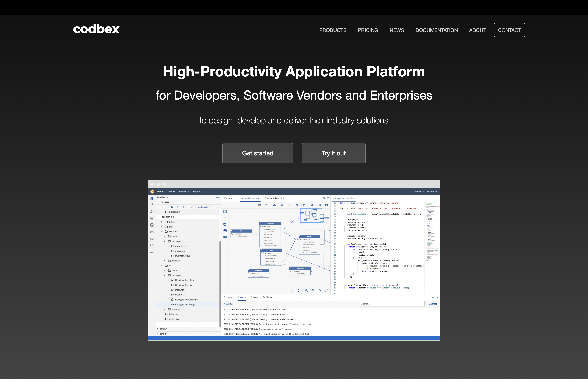Select the Problems bottom panel tab

[x=267, y=297]
